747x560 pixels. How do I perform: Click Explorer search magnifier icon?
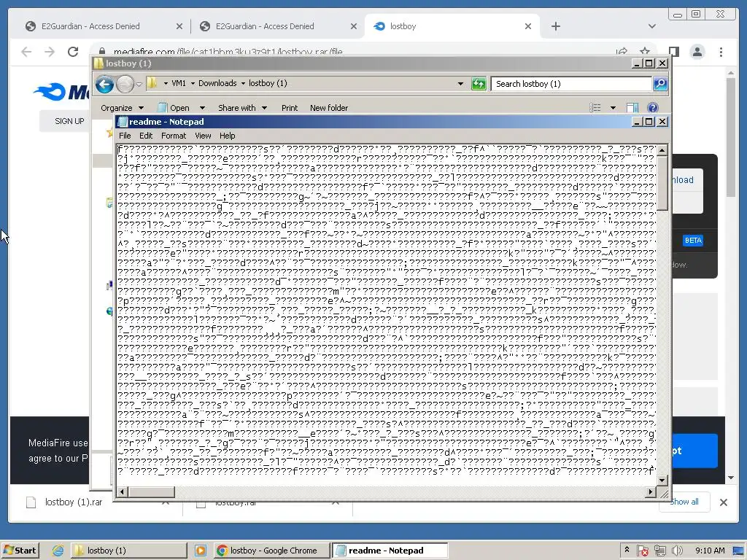pyautogui.click(x=659, y=84)
